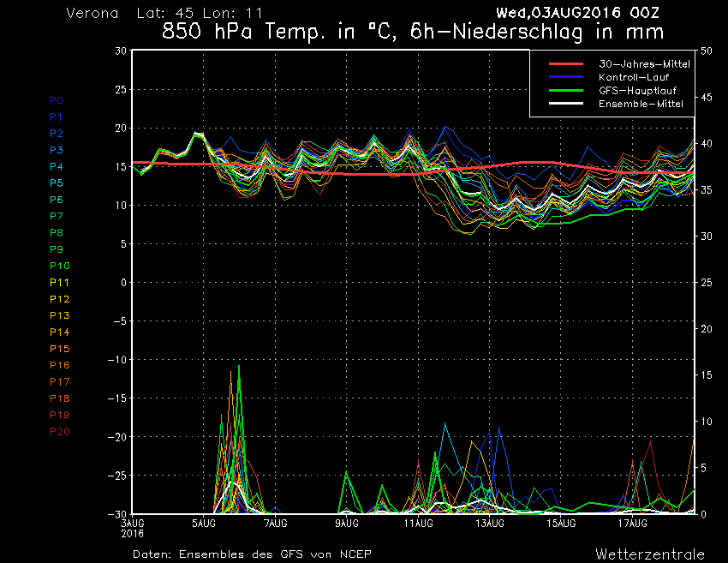Click the P16 ensemble member label

(60, 365)
